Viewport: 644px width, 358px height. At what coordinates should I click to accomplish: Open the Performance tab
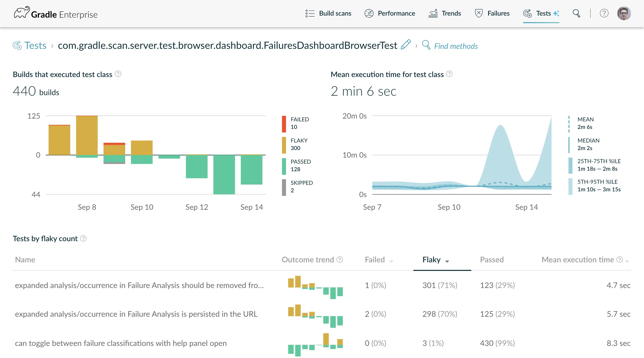tap(389, 13)
